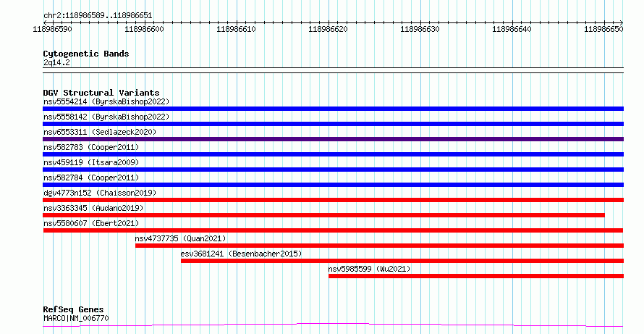The image size is (644, 334).
Task: Select the nsv5985599 (Wu2021) label
Action: pos(369,269)
